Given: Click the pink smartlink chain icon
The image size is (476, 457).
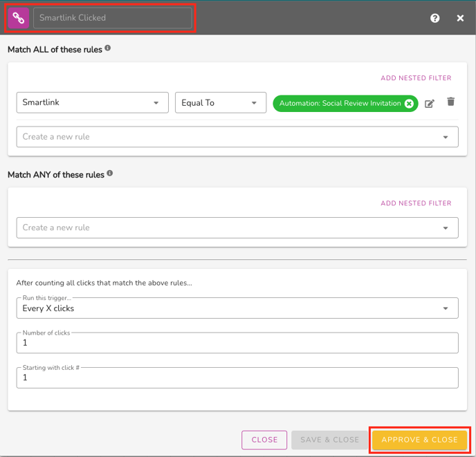Looking at the screenshot, I should 19,18.
